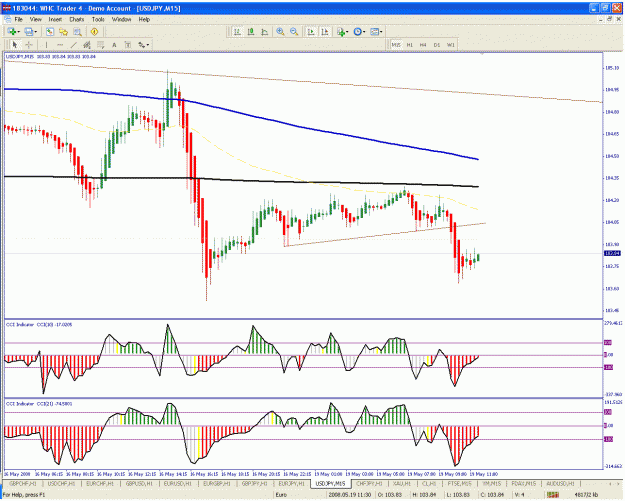Expand the Profiles dropdown arrow
The width and height of the screenshot is (625, 501).
click(35, 32)
